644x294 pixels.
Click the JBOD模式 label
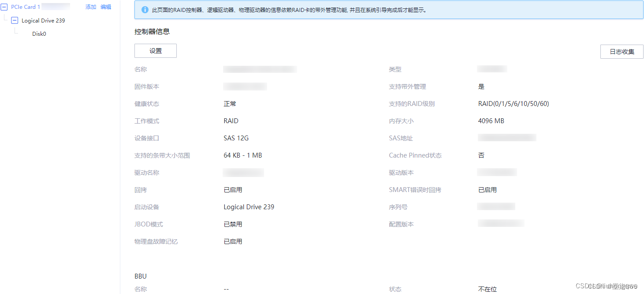click(x=149, y=224)
